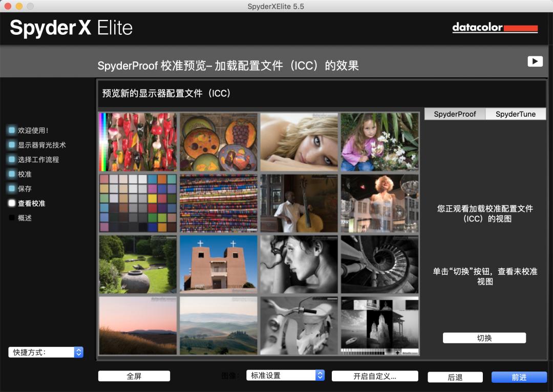Open the man with cello thumbnail
This screenshot has width=553, height=392.
pos(299,203)
